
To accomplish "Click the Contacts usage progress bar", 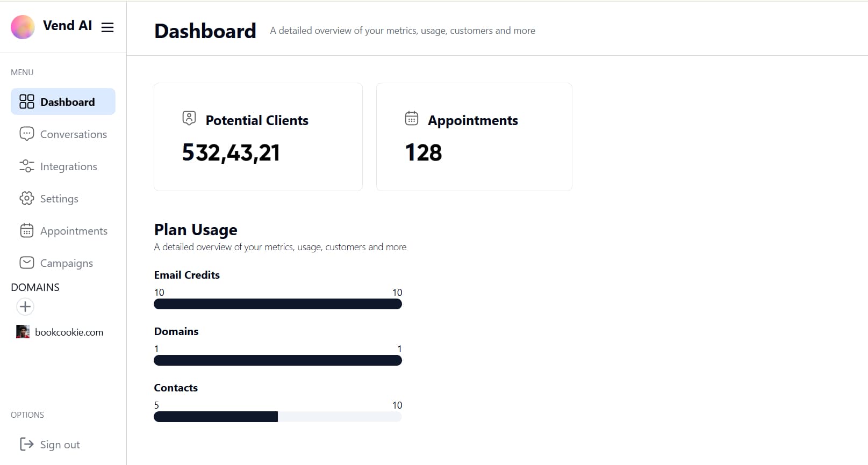I will click(x=277, y=417).
